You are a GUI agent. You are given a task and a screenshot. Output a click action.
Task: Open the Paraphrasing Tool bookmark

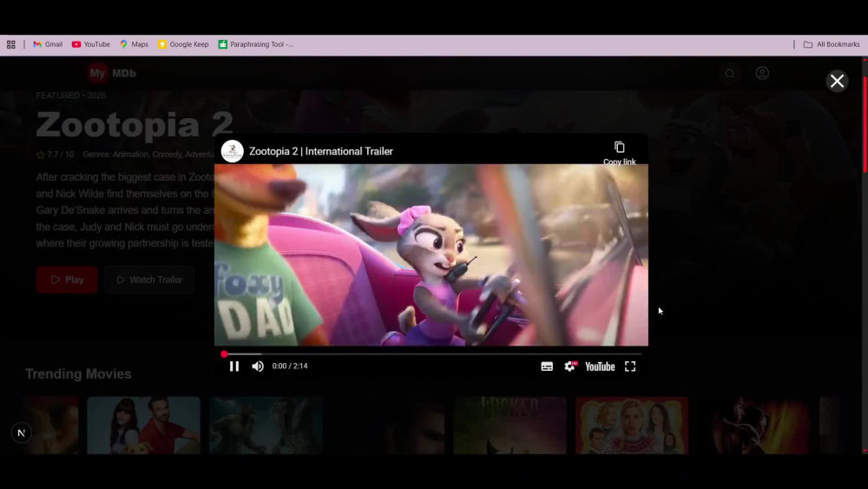(x=256, y=44)
